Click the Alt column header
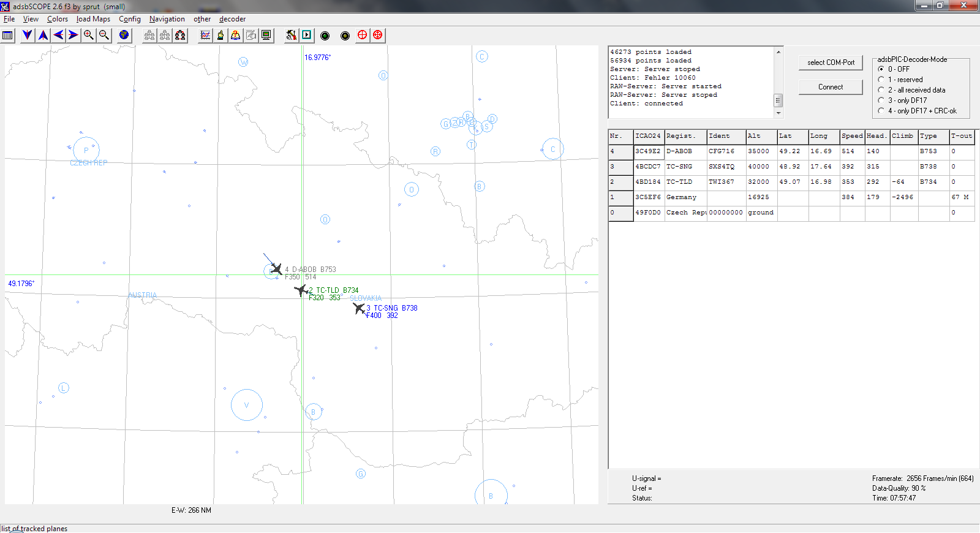Viewport: 980px width, 533px height. pyautogui.click(x=761, y=137)
